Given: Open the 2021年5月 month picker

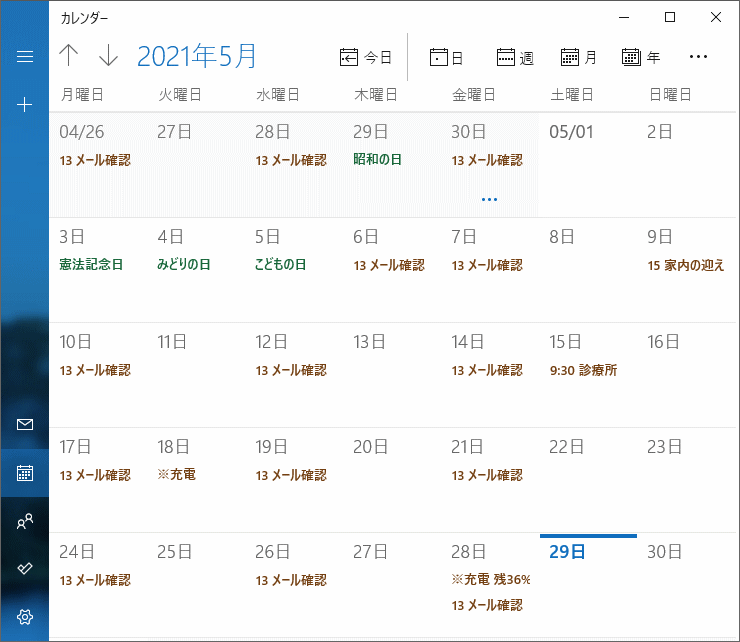Looking at the screenshot, I should (x=196, y=56).
